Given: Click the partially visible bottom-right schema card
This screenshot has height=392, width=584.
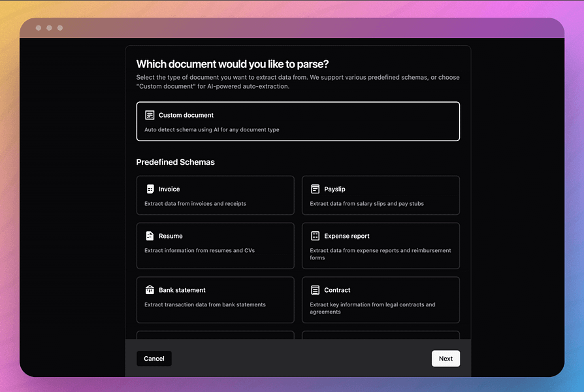Looking at the screenshot, I should (x=381, y=335).
